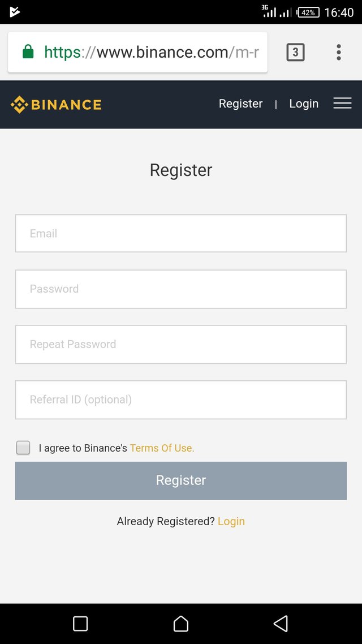Open the hamburger menu icon
This screenshot has height=644, width=362.
342,104
